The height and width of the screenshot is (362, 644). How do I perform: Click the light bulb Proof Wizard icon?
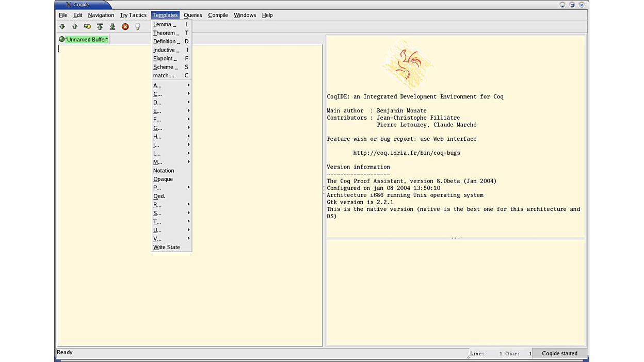pyautogui.click(x=138, y=26)
